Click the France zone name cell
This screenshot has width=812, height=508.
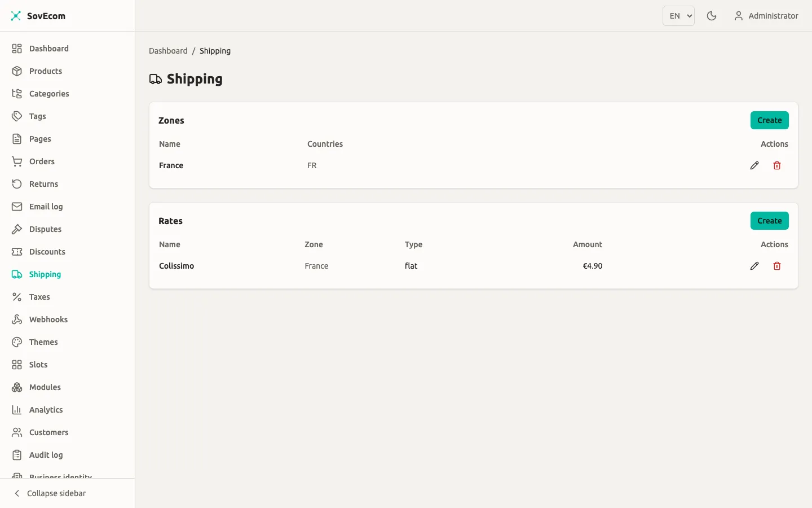171,165
